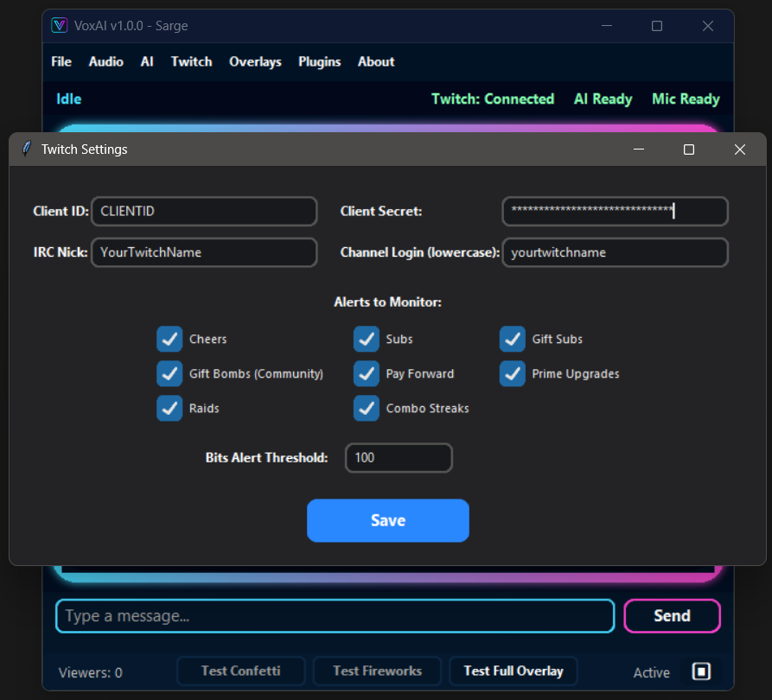This screenshot has height=700, width=772.
Task: Maximize the Twitch Settings dialog
Action: point(689,150)
